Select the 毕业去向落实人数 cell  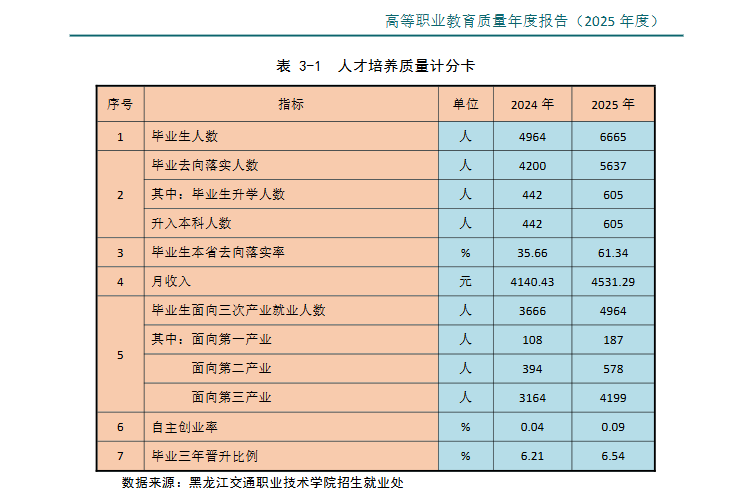[x=291, y=165]
